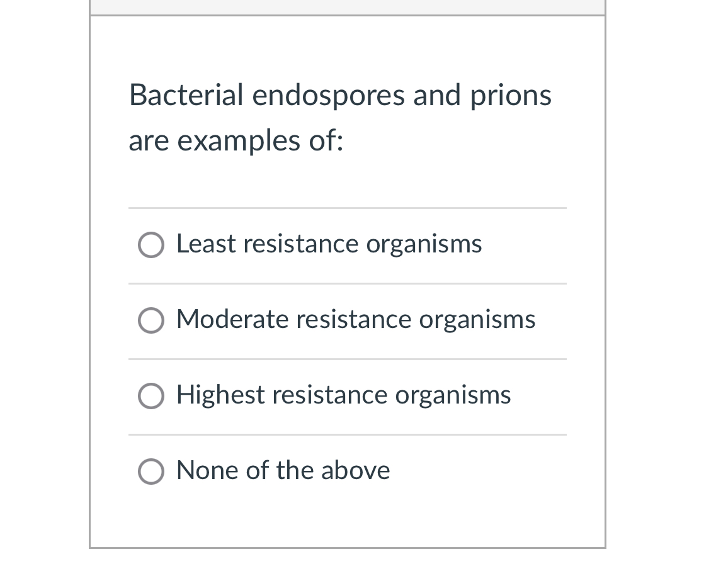Click the circle next to "None of the above"
This screenshot has height=588, width=716.
click(151, 472)
